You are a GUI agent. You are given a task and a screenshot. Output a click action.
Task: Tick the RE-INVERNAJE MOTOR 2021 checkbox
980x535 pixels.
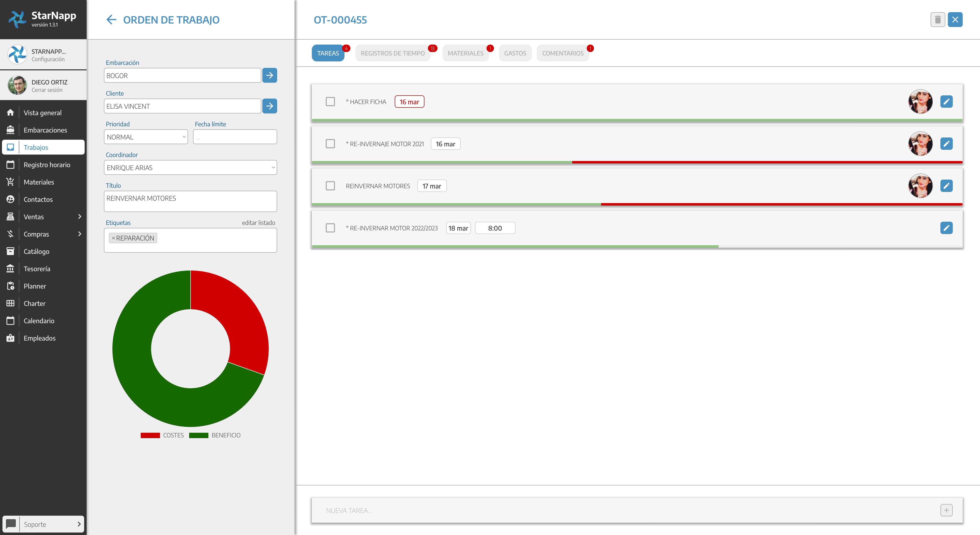coord(330,144)
